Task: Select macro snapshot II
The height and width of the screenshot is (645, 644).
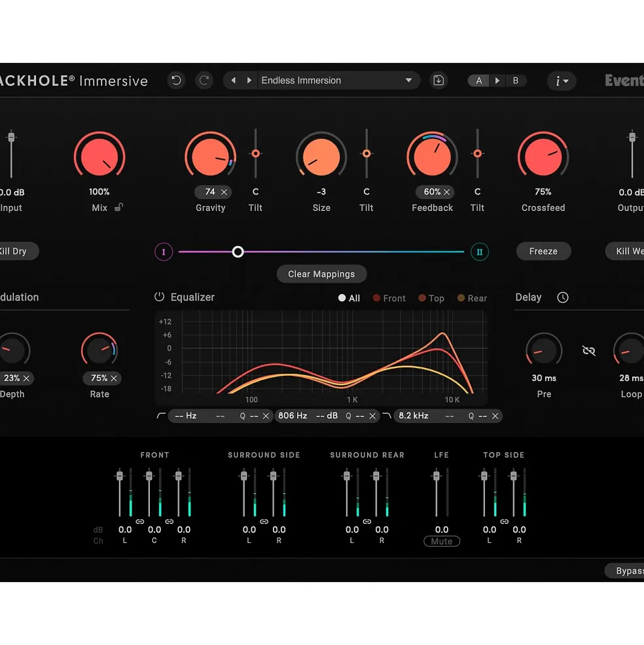Action: click(x=480, y=251)
